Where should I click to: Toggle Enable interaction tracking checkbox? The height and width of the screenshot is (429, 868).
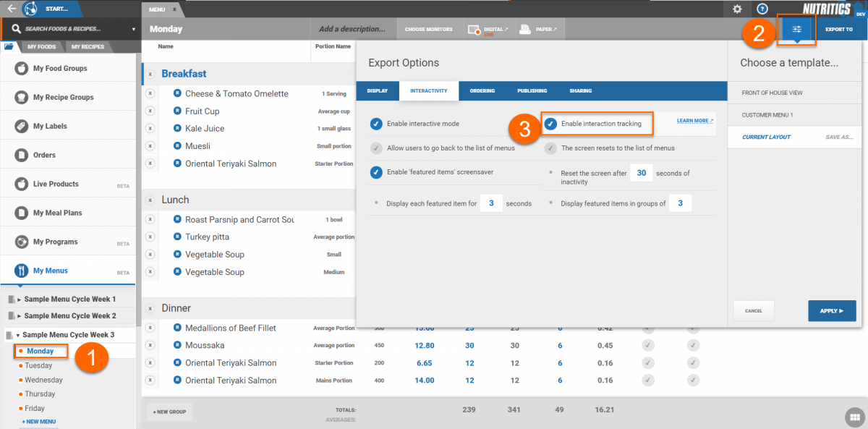550,124
